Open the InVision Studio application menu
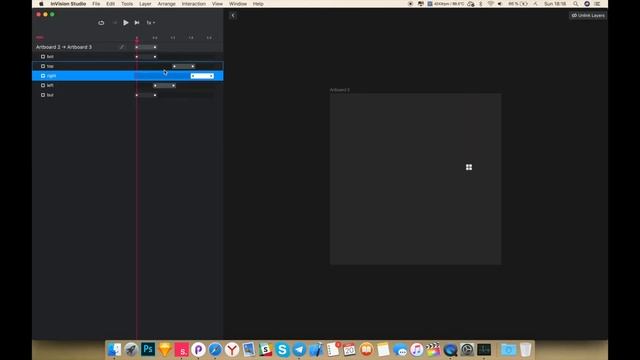640x360 pixels. [68, 4]
